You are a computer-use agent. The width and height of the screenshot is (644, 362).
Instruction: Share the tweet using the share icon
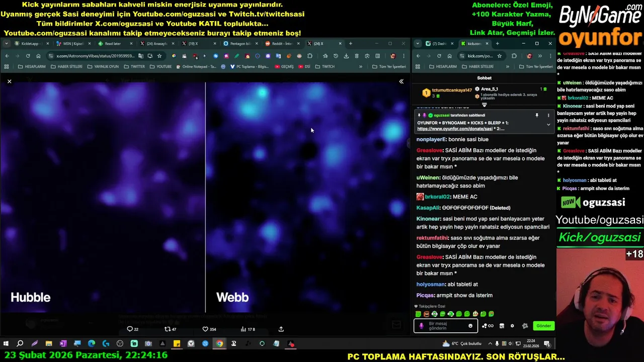pyautogui.click(x=281, y=329)
